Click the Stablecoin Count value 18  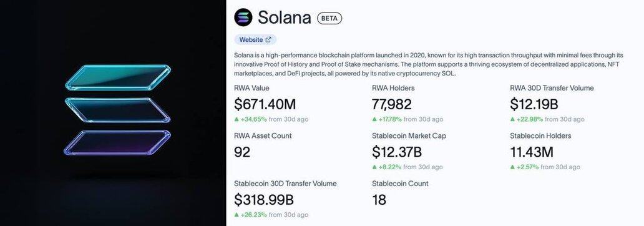click(379, 200)
